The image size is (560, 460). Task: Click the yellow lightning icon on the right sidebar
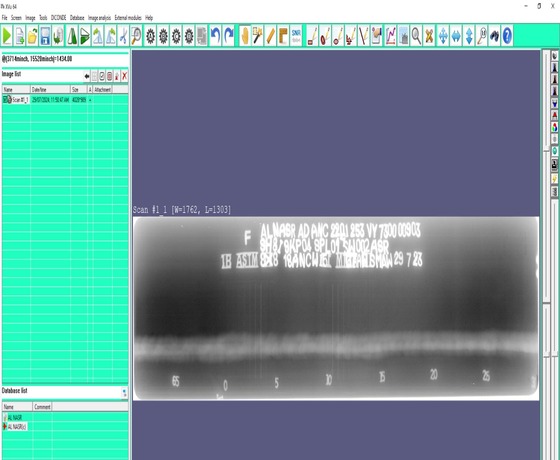point(554,179)
